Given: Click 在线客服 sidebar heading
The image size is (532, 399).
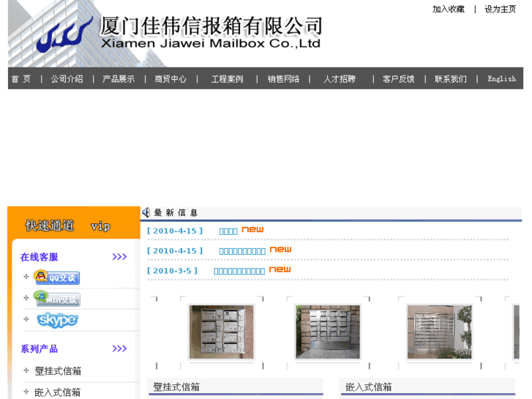Looking at the screenshot, I should [39, 257].
